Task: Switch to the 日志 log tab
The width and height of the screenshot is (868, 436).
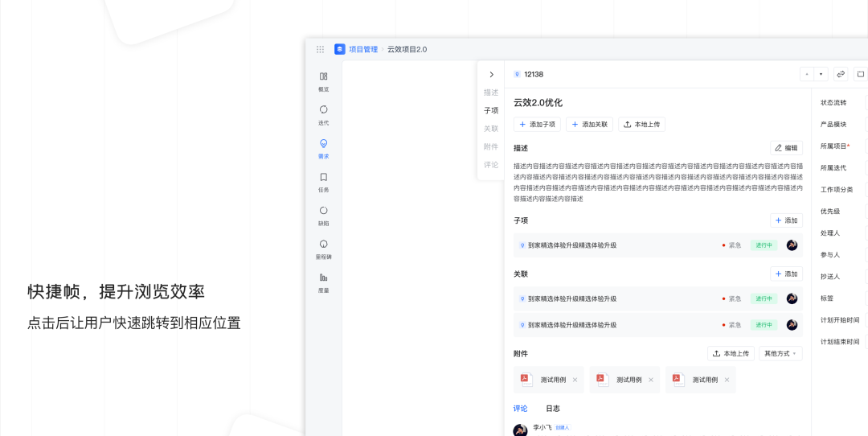Action: tap(552, 409)
